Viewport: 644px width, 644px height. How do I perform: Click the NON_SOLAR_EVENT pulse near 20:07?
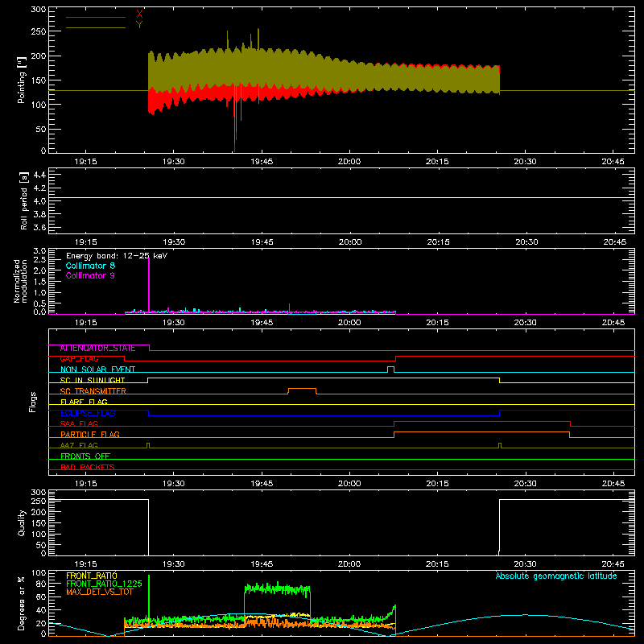(x=391, y=369)
